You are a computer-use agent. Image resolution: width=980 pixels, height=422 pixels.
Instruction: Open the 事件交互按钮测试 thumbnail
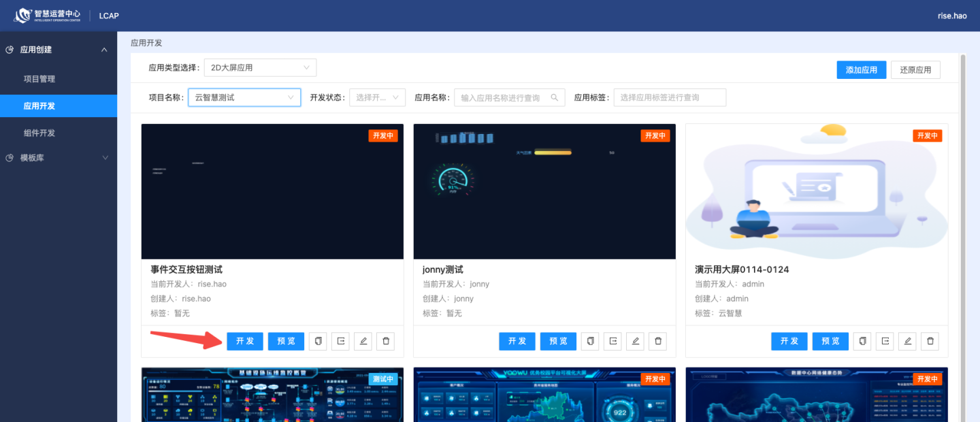272,191
